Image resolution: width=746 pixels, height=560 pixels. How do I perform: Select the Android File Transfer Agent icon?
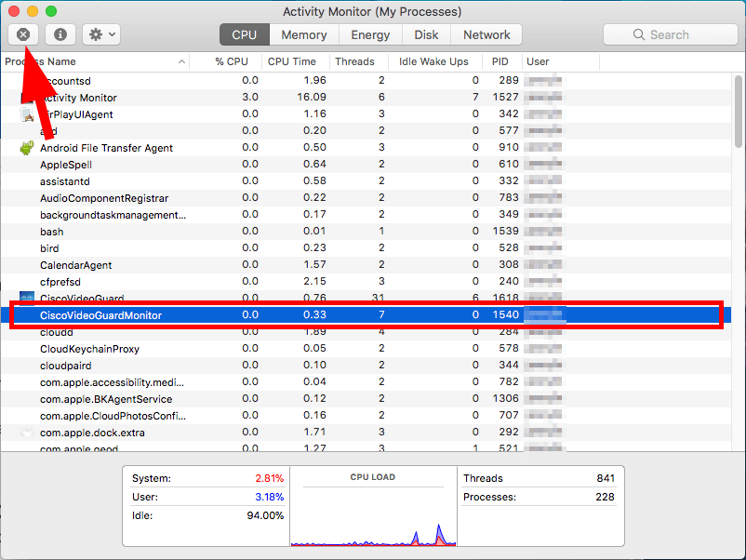tap(27, 148)
